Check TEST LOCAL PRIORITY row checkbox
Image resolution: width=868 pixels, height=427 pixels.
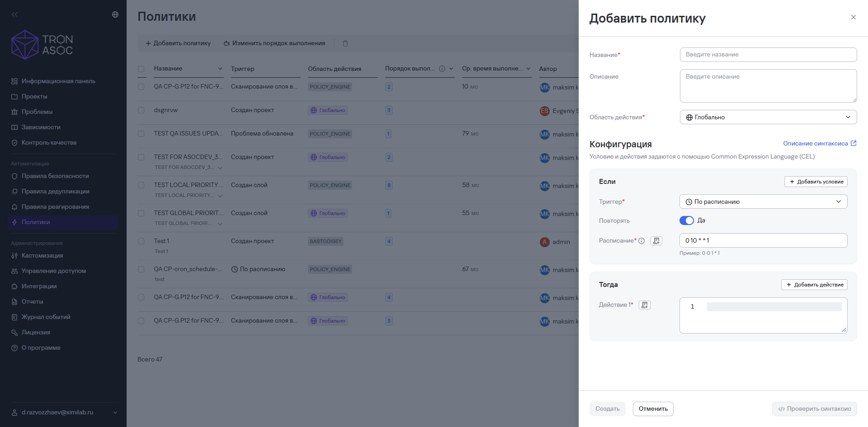(x=141, y=185)
